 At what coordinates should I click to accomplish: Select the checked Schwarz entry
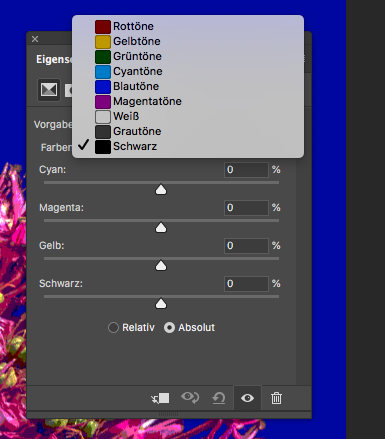(188, 146)
